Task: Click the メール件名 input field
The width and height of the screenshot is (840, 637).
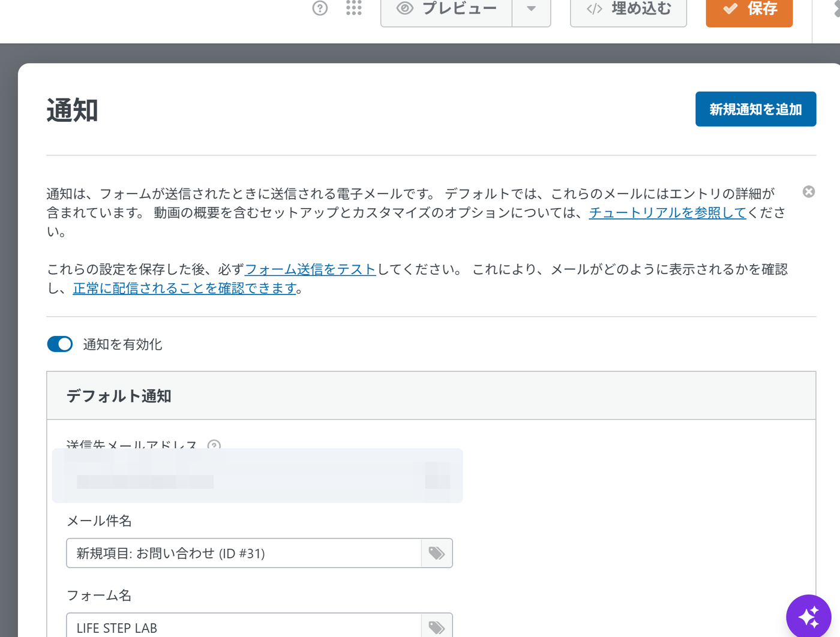Action: coord(244,553)
